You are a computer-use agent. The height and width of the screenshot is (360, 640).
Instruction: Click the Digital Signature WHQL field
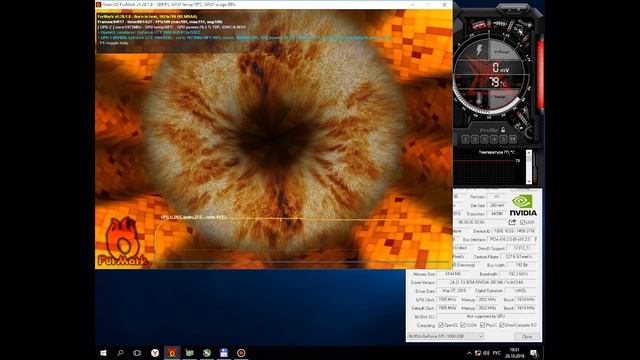click(520, 291)
